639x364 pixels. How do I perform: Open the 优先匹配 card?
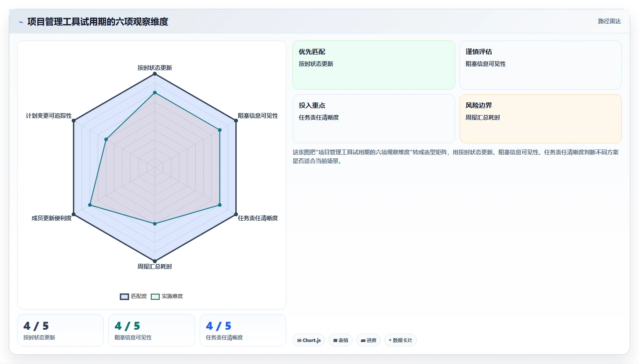click(374, 65)
